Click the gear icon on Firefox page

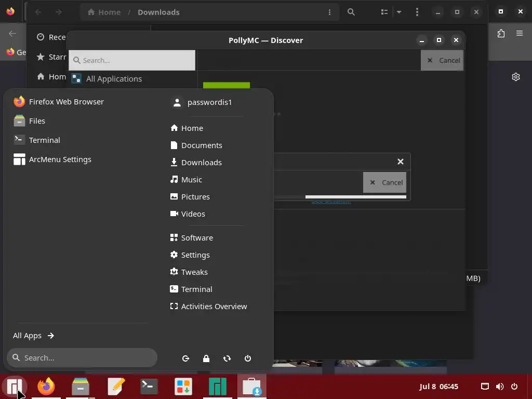click(x=516, y=77)
